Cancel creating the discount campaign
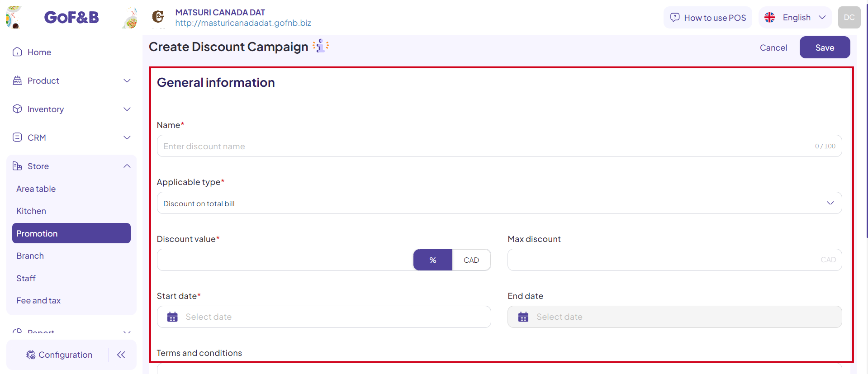868x374 pixels. (773, 47)
